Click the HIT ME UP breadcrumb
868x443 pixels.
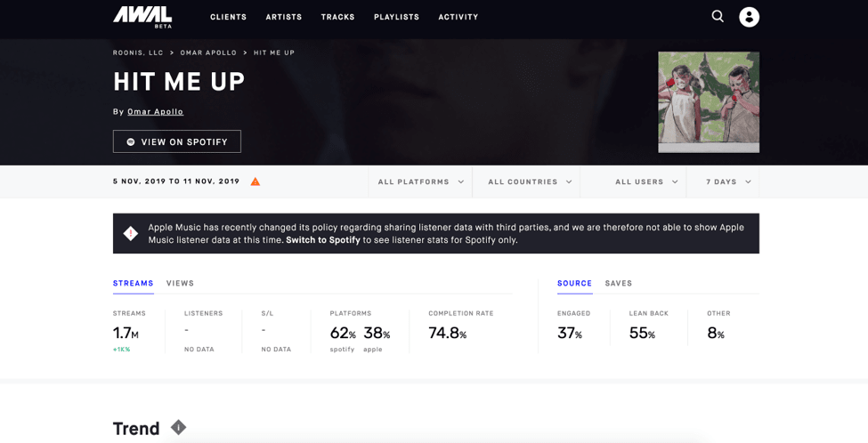click(274, 52)
